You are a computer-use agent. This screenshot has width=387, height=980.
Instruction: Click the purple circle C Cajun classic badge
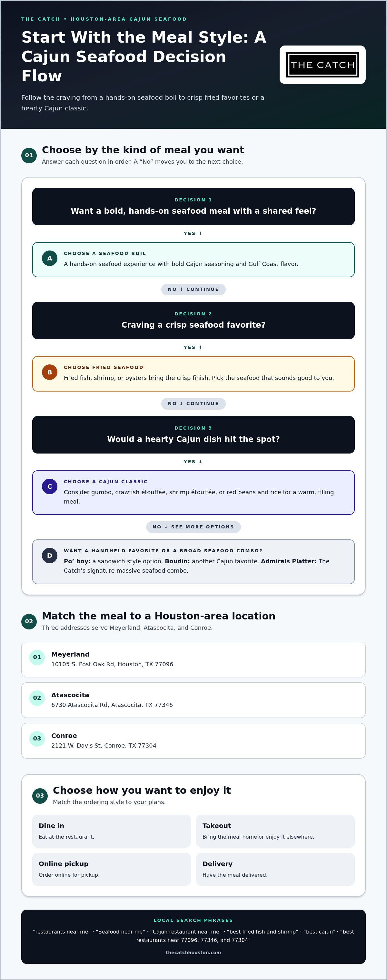click(49, 486)
